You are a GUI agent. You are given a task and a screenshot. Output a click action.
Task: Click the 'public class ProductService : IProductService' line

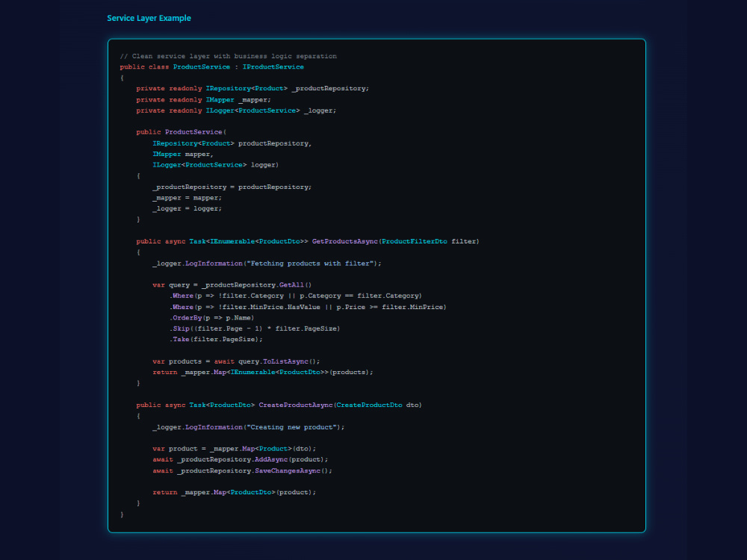[211, 67]
